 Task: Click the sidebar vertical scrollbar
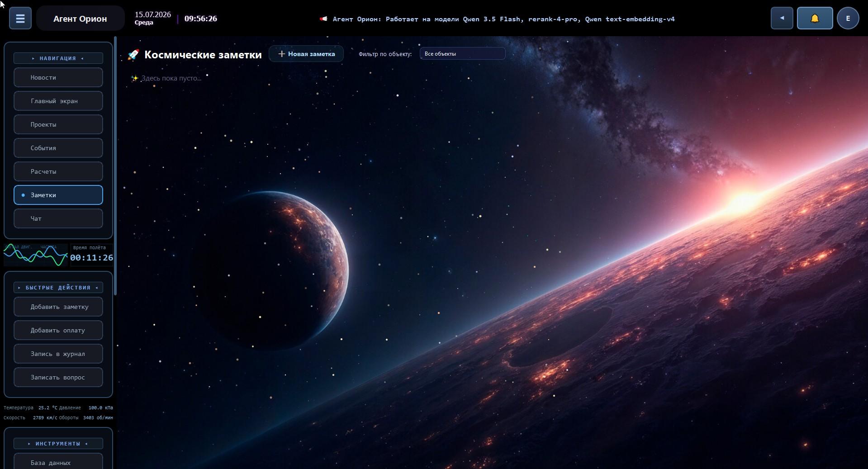point(116,166)
